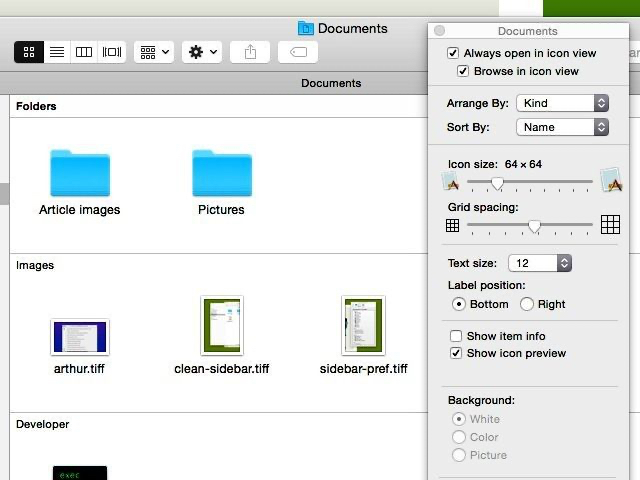
Task: Switch to Cover Flow view
Action: (112, 52)
